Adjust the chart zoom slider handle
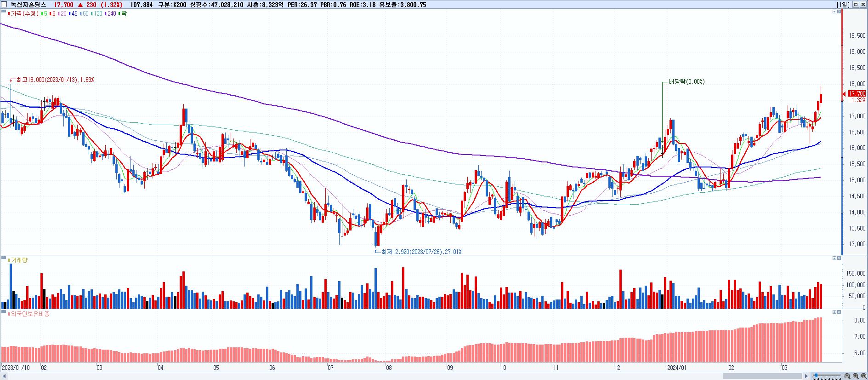 815,376
